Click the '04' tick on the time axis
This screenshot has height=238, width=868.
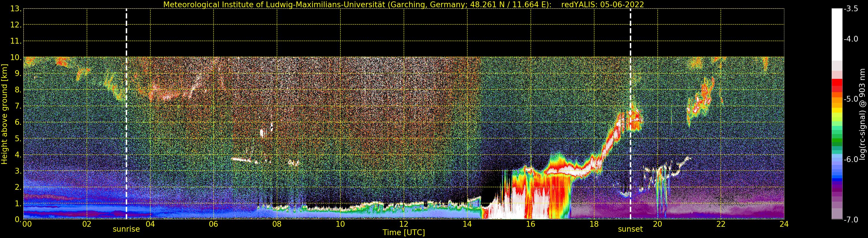tap(150, 224)
